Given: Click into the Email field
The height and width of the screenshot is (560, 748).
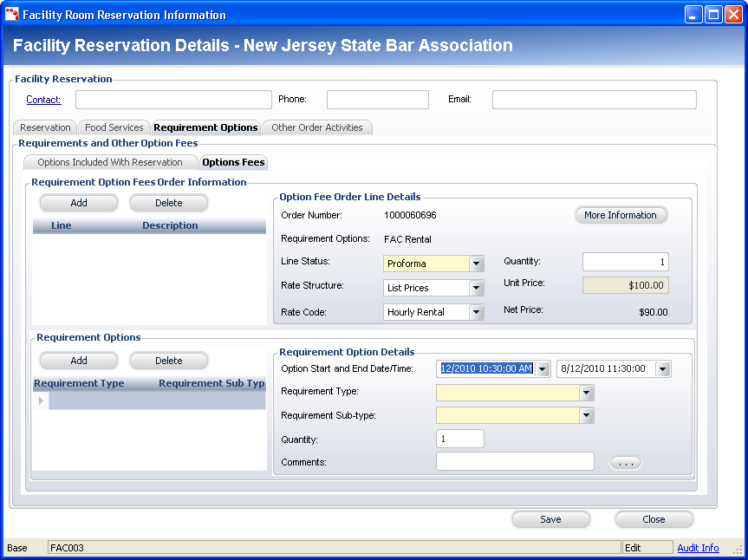Looking at the screenshot, I should 595,101.
